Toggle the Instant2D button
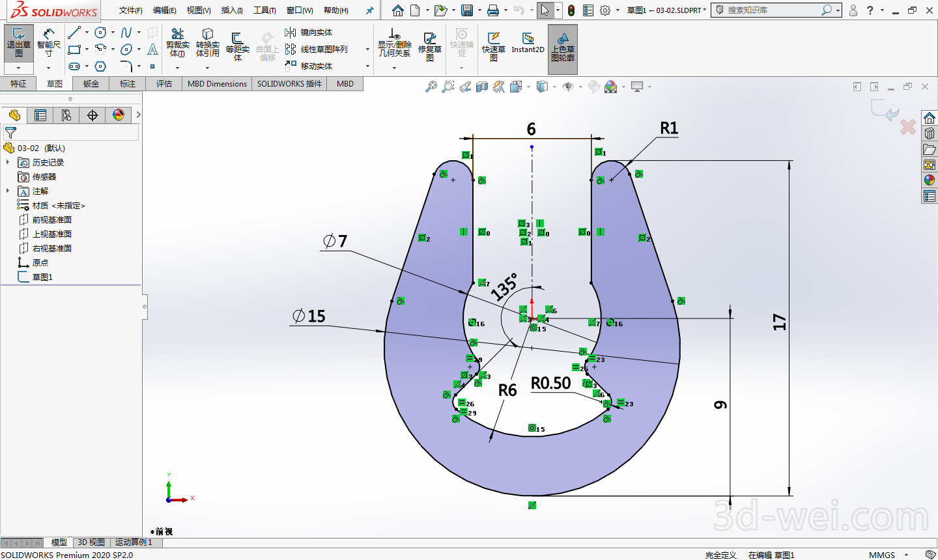This screenshot has width=938, height=560. click(528, 43)
